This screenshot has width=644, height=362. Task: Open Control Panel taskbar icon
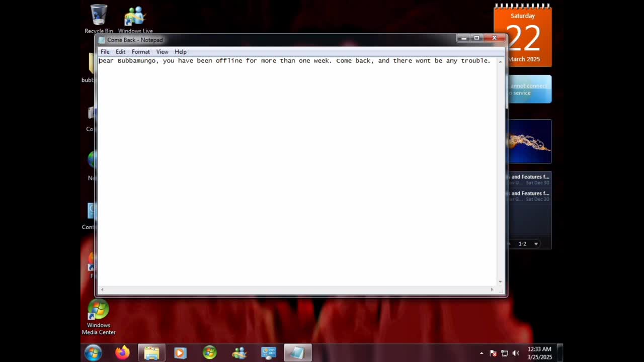pos(268,353)
